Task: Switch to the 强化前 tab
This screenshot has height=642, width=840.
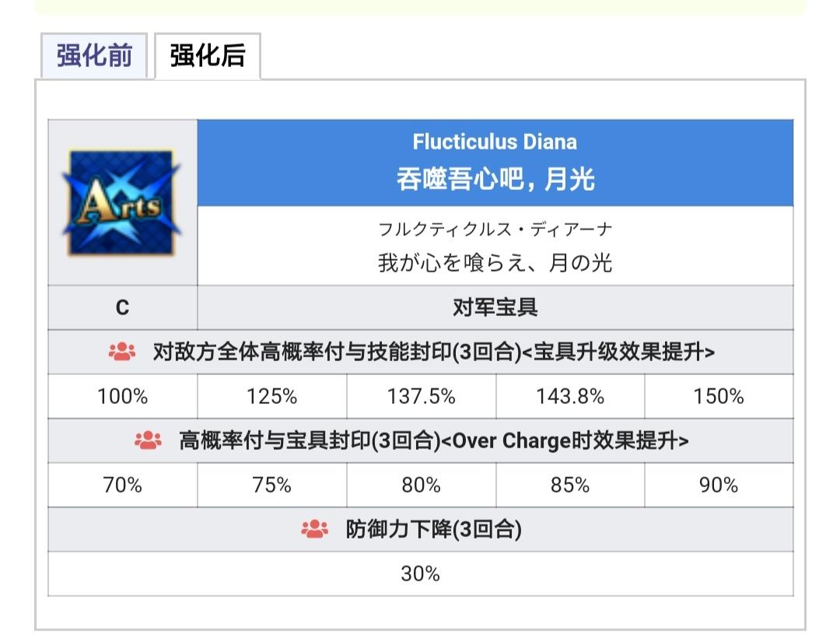Action: pos(94,56)
